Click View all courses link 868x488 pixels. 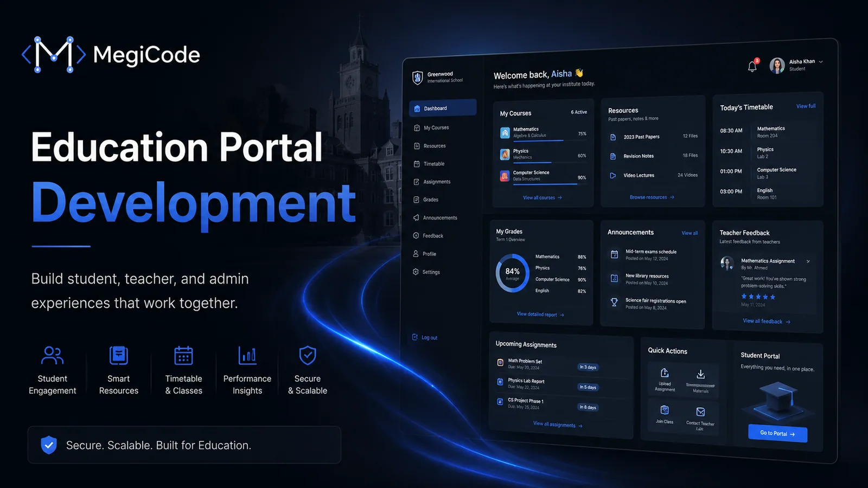point(542,198)
